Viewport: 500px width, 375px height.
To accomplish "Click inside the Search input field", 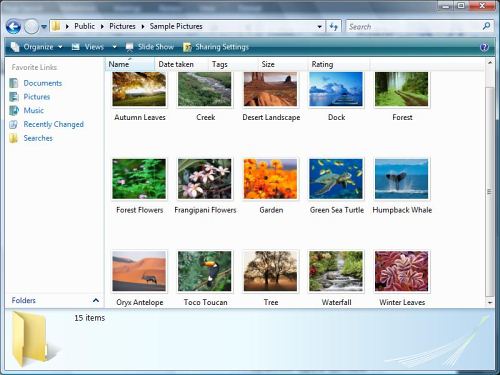I will [413, 27].
